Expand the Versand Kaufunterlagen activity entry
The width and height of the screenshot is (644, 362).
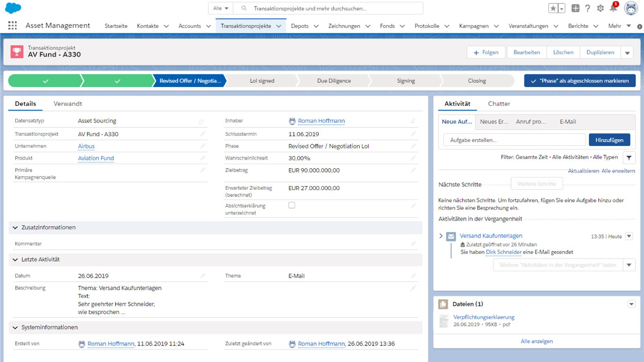(x=441, y=236)
